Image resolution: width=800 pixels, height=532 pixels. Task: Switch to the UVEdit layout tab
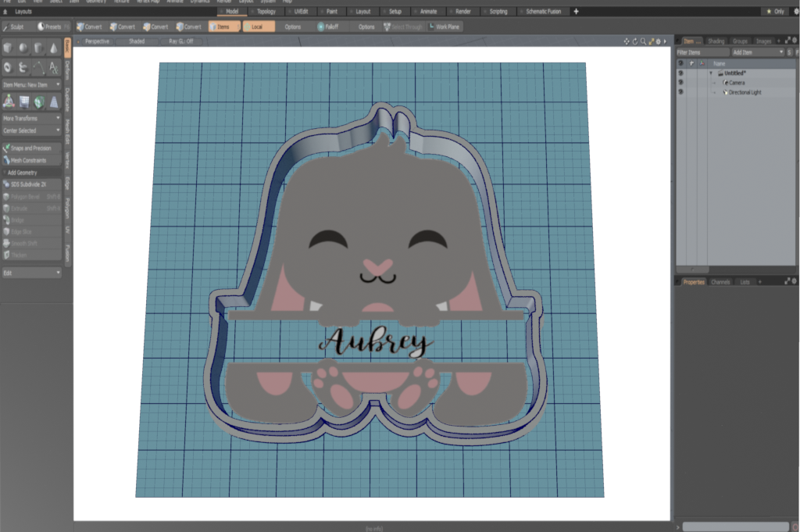(x=301, y=11)
